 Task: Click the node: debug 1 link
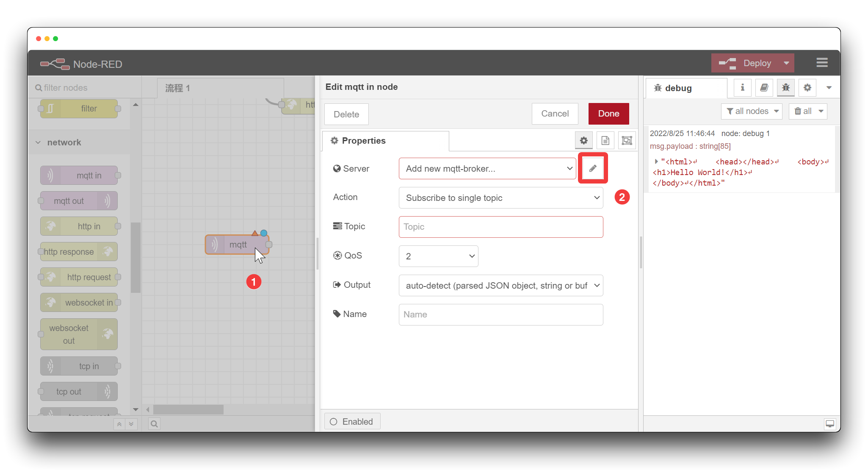[x=745, y=134]
